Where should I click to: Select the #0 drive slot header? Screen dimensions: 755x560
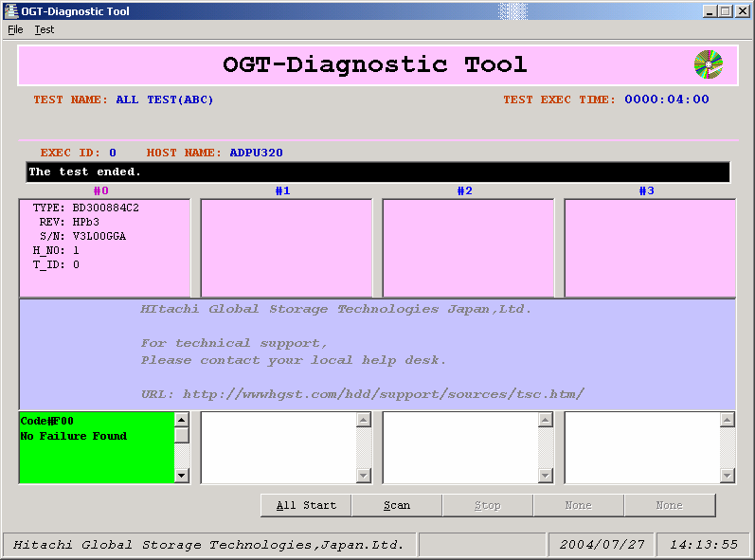tap(101, 190)
